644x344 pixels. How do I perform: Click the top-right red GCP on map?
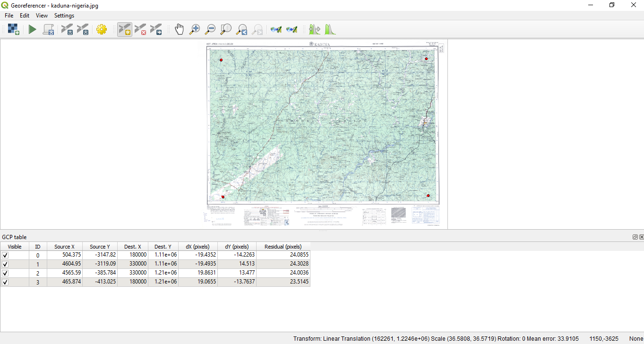pyautogui.click(x=426, y=59)
